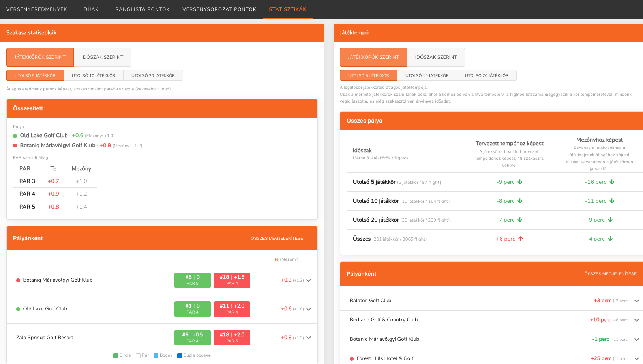This screenshot has height=364, width=643.
Task: Click Old Lake hole #1 green badge
Action: coord(193,309)
